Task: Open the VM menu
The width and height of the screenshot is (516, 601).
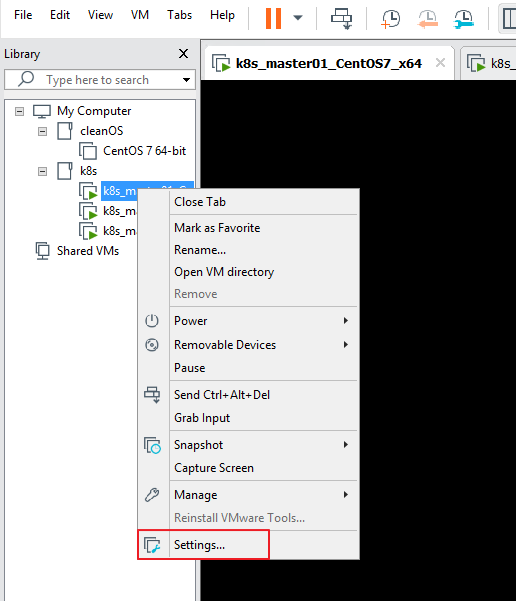Action: coord(140,15)
